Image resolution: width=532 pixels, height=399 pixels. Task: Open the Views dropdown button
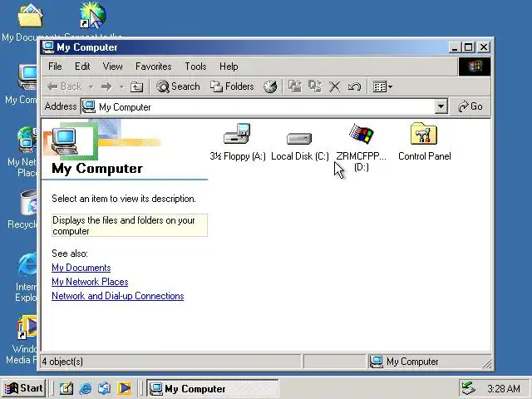pos(382,86)
